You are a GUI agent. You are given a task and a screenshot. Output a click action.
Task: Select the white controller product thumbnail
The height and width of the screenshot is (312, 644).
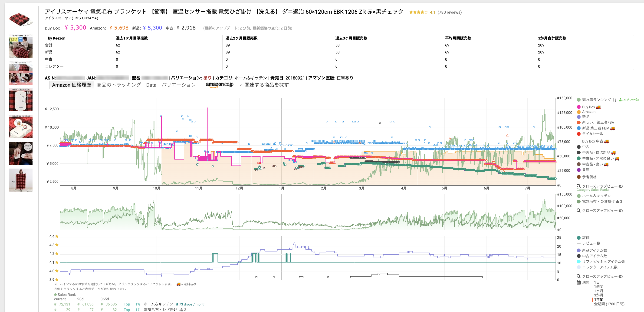click(x=21, y=100)
